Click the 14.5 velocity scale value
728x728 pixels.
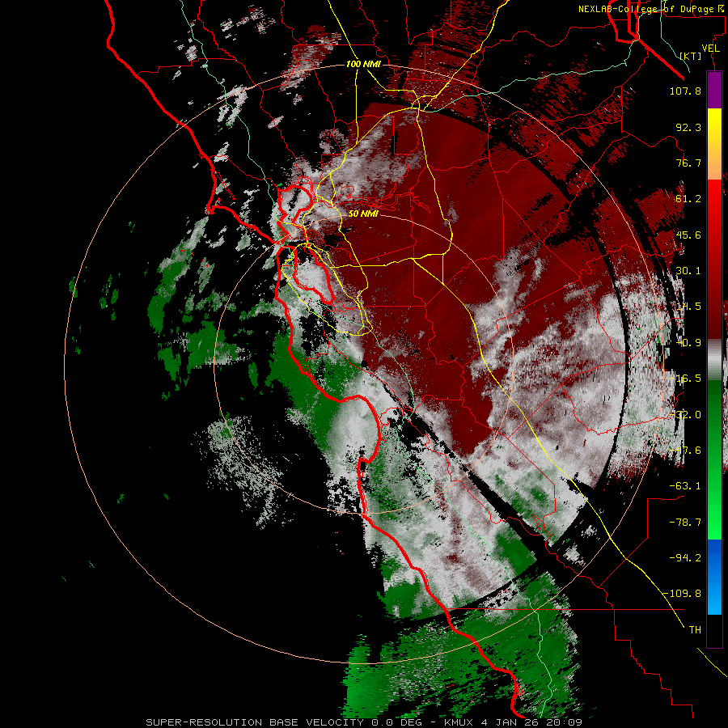click(x=688, y=307)
